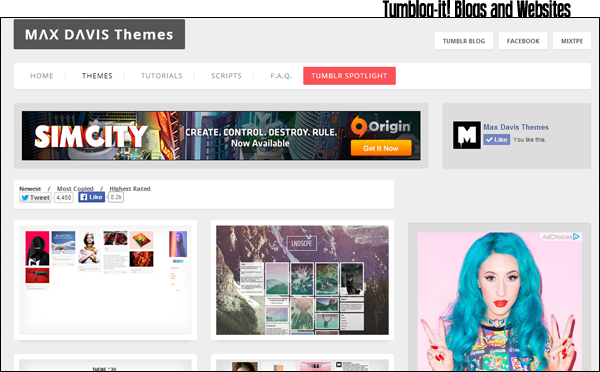
Task: Click the 4,450 tweet count bubble
Action: pos(64,197)
